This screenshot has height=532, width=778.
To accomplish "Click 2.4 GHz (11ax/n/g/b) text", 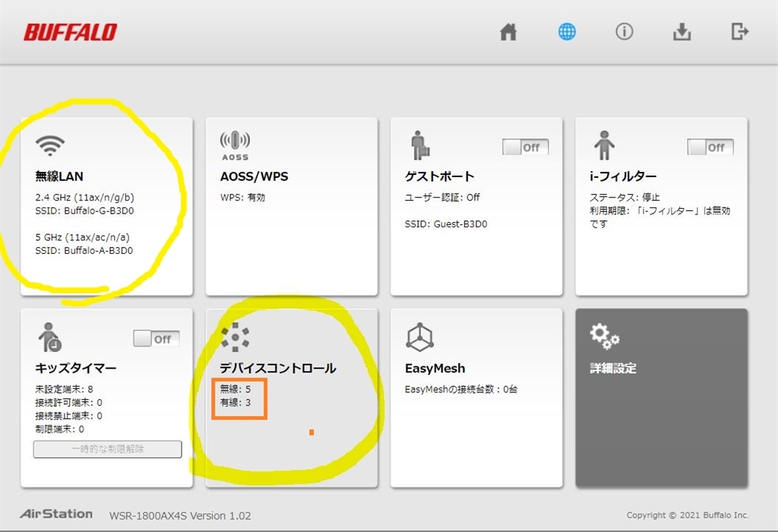I will point(84,197).
